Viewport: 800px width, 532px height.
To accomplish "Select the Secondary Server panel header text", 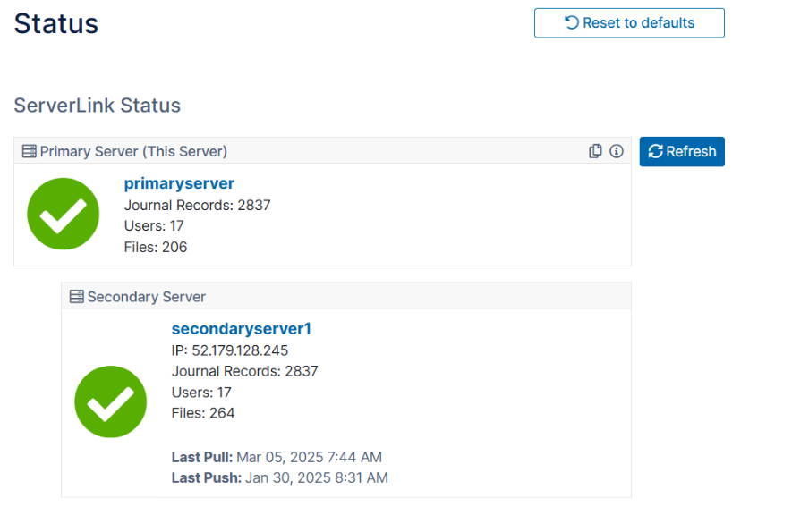I will point(146,296).
